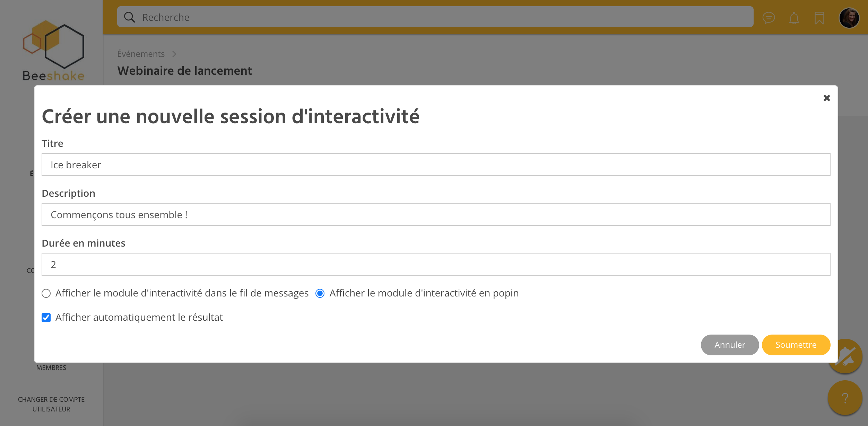Image resolution: width=868 pixels, height=426 pixels.
Task: Click the breadcrumb chevron after Événements
Action: coord(174,54)
